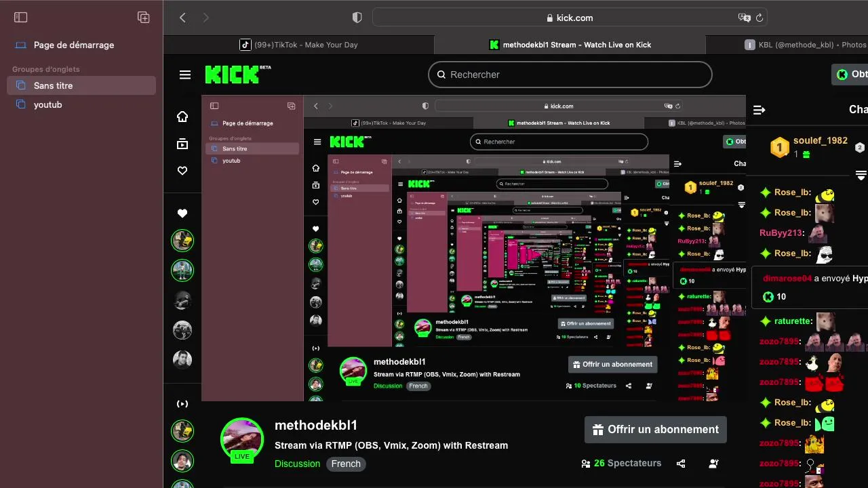Screen dimensions: 868x488
Task: Follow the channel with the add-user icon
Action: (x=713, y=464)
